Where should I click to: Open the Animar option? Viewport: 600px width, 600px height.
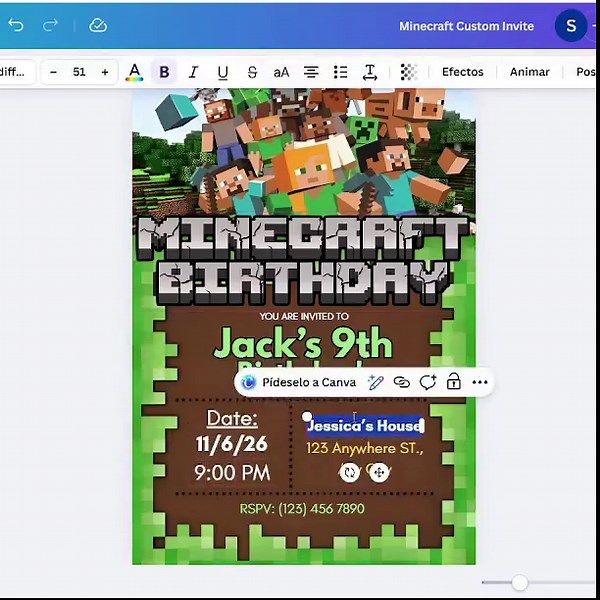[530, 72]
